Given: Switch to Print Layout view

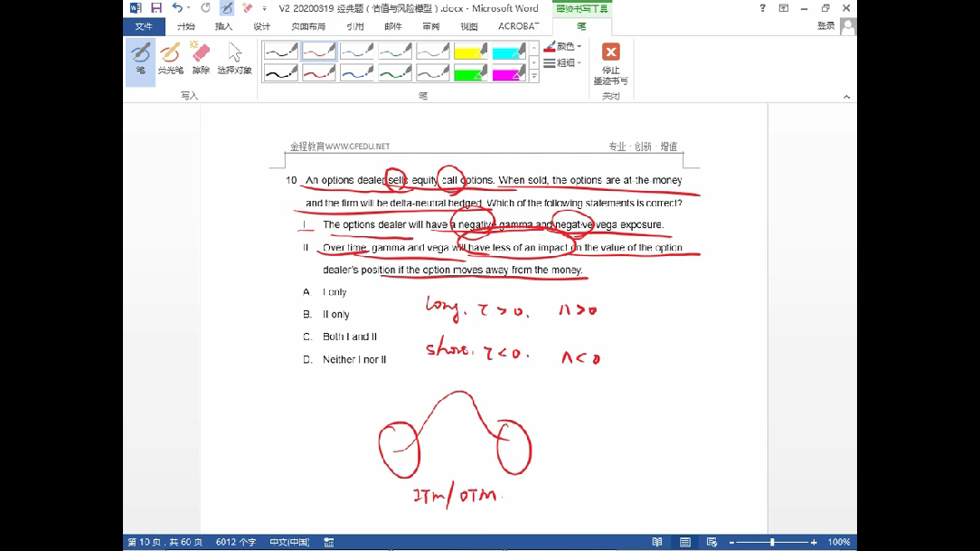Looking at the screenshot, I should pyautogui.click(x=685, y=542).
